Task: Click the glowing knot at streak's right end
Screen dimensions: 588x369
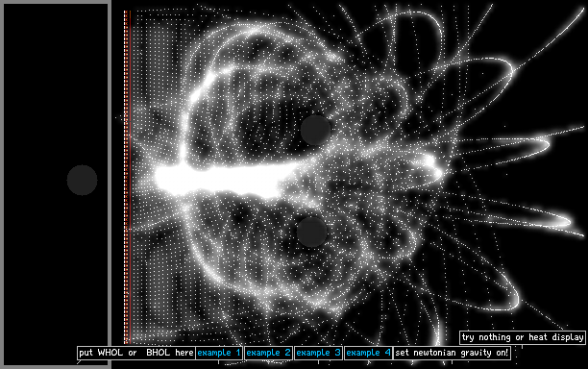Action: tap(431, 165)
